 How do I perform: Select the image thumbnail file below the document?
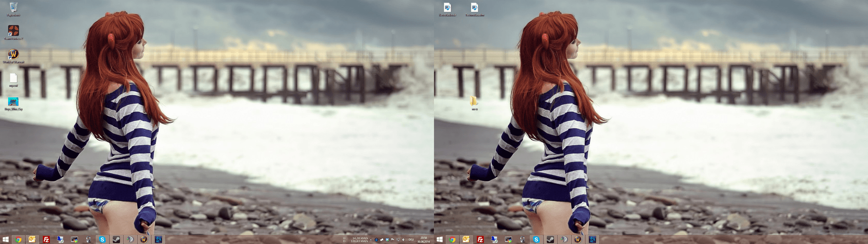pos(14,102)
